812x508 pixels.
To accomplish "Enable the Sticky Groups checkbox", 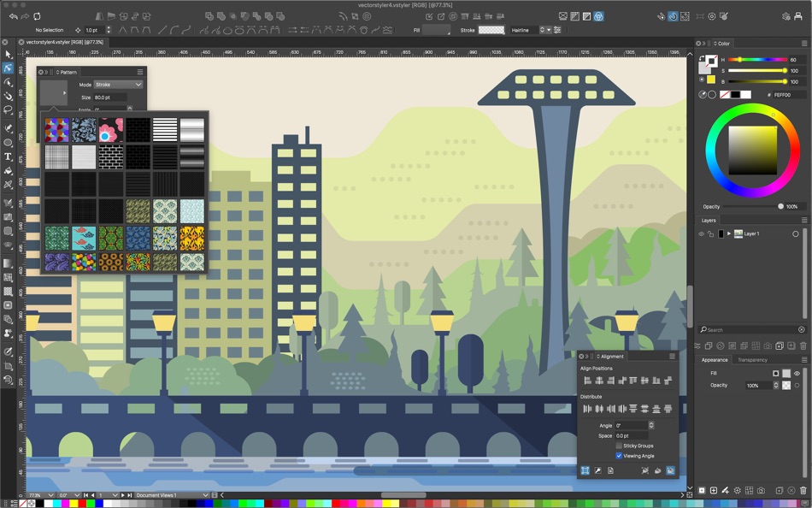I will pyautogui.click(x=619, y=446).
